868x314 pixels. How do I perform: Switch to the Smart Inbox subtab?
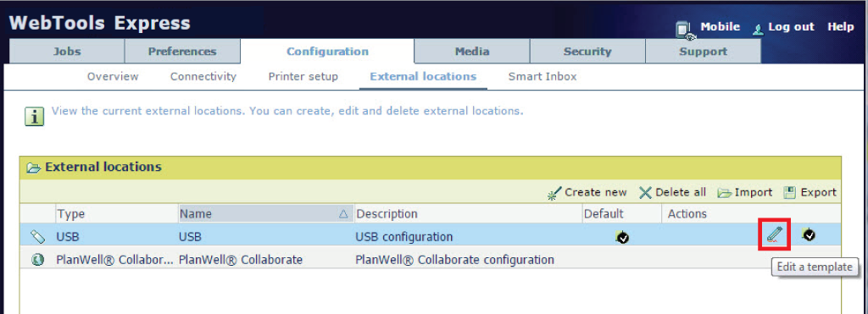coord(542,77)
